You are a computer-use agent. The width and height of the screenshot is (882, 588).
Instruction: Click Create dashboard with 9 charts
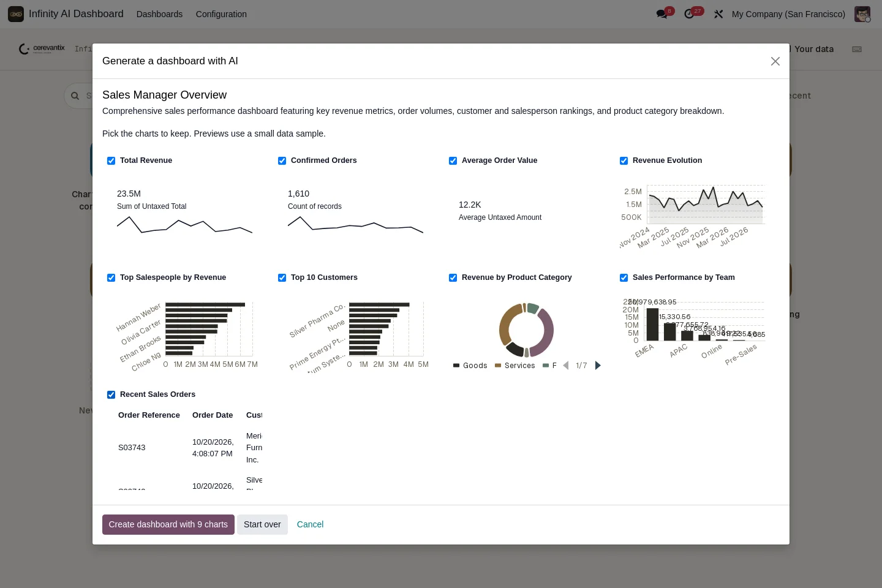(168, 524)
